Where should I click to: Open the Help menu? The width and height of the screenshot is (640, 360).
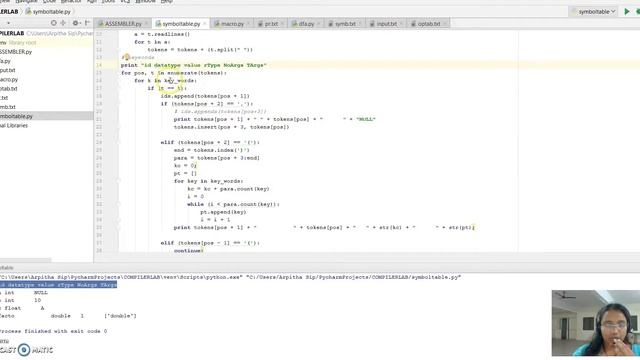click(x=167, y=2)
